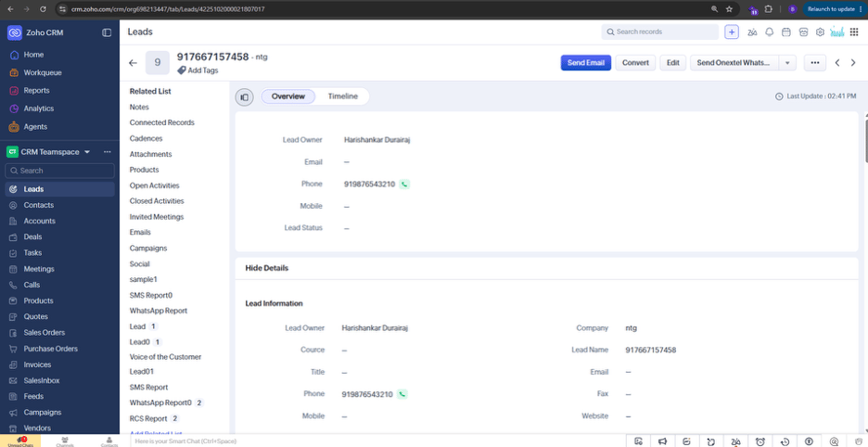Open the Send Onextel WhatsApp dropdown arrow
This screenshot has width=868, height=447.
coord(787,62)
